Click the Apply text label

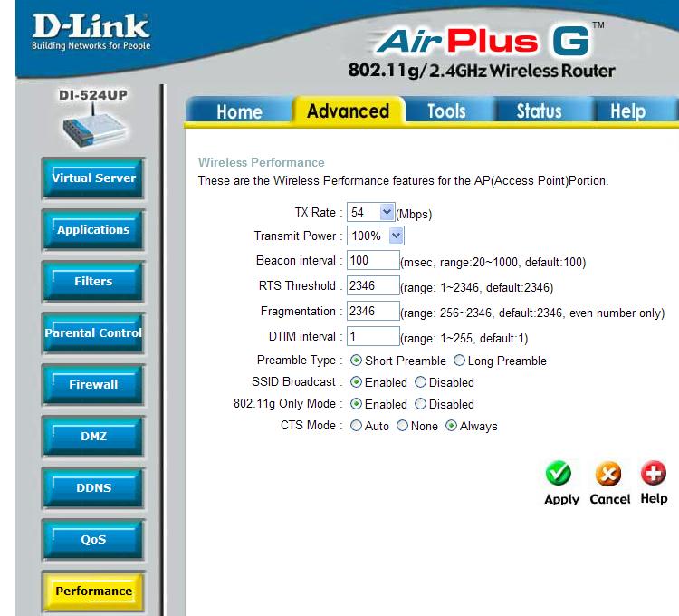(x=561, y=499)
